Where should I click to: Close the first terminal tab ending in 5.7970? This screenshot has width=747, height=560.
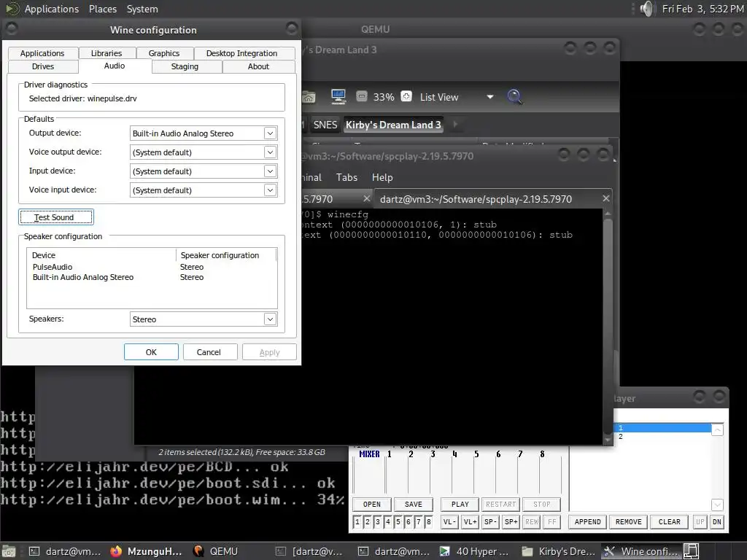366,198
